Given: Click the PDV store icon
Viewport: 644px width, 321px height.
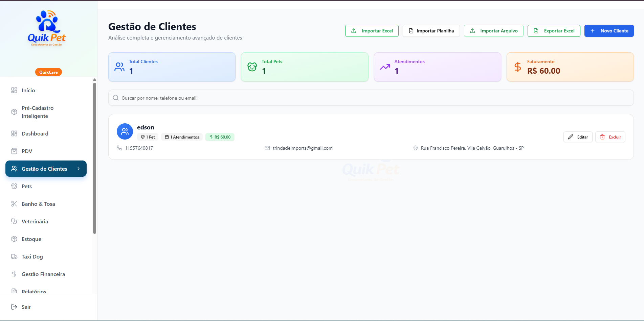Looking at the screenshot, I should pos(14,151).
